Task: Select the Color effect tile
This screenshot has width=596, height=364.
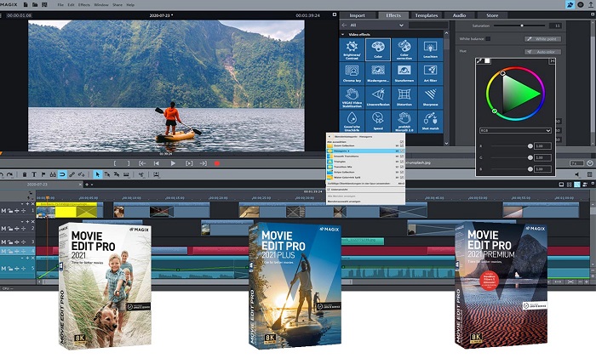Action: coord(378,49)
